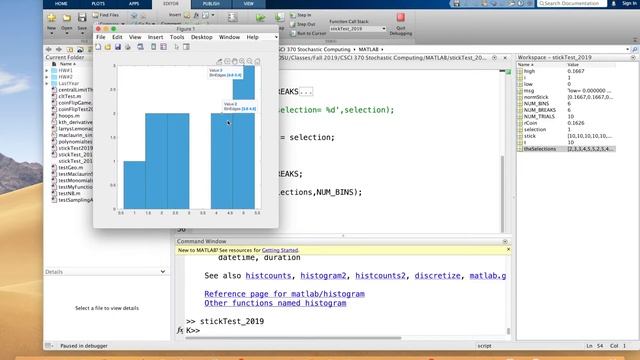Figure toolbar: click Insert Colorbar icon
The height and width of the screenshot is (360, 640).
153,47
